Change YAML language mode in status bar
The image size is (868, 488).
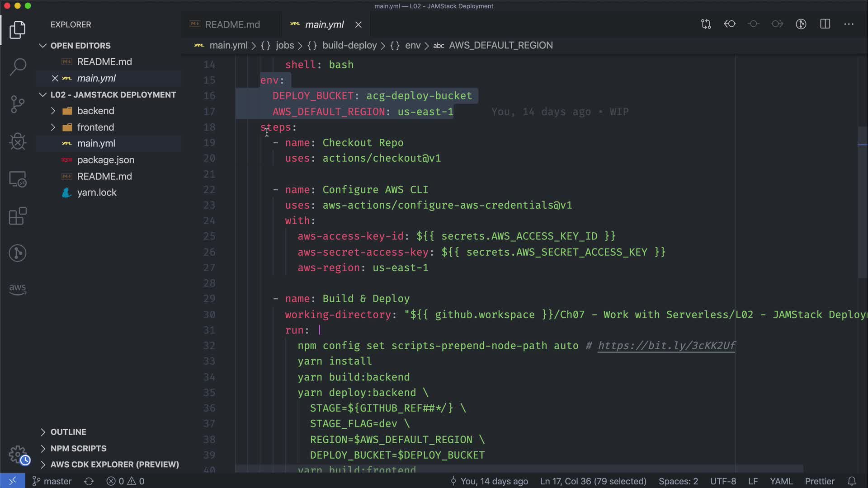(x=781, y=481)
